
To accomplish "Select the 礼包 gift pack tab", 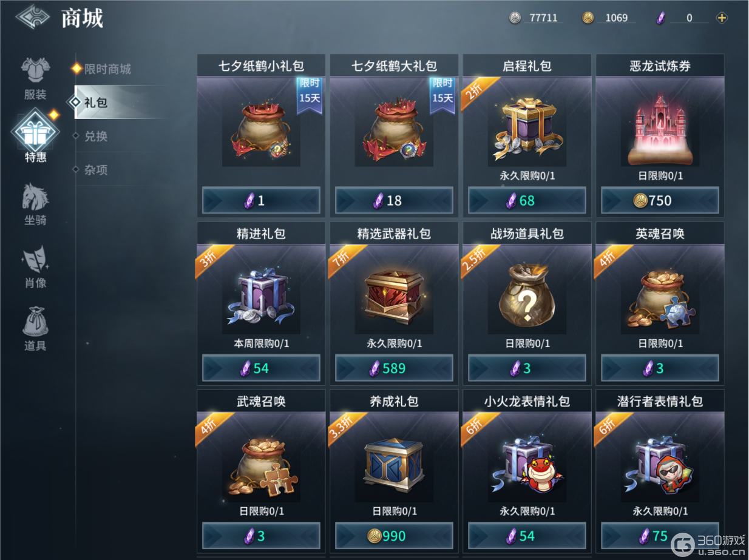I will (96, 103).
